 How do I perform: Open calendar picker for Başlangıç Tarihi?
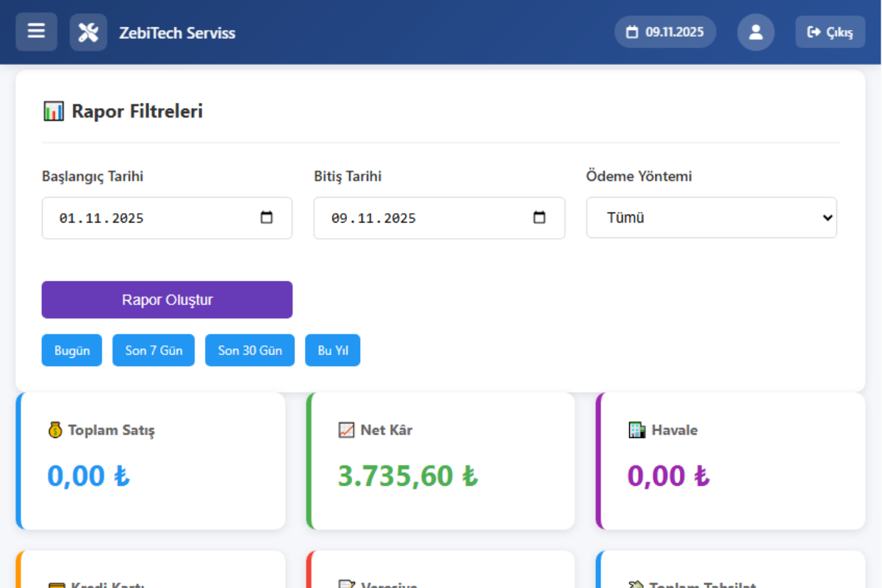coord(267,218)
